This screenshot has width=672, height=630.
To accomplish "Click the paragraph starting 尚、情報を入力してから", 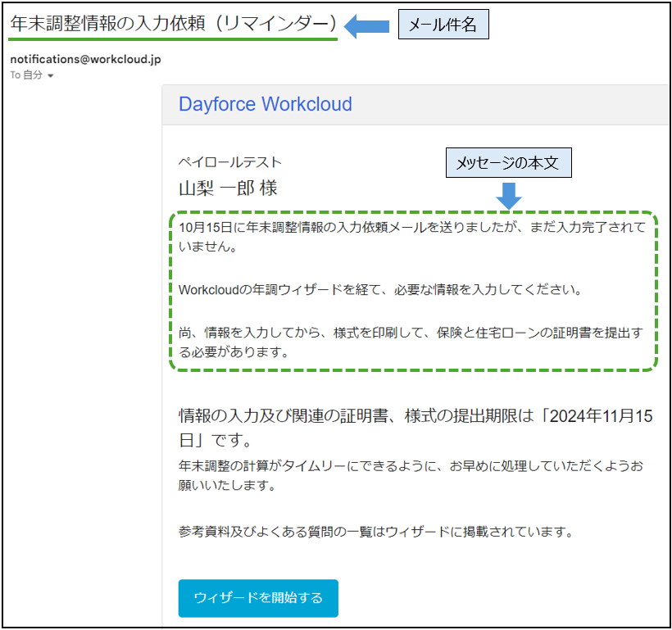I will click(x=411, y=342).
